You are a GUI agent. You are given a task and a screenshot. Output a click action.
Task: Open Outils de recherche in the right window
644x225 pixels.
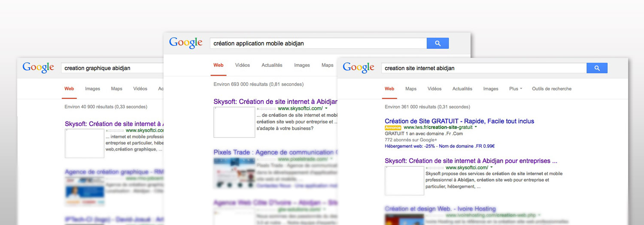[x=552, y=89]
